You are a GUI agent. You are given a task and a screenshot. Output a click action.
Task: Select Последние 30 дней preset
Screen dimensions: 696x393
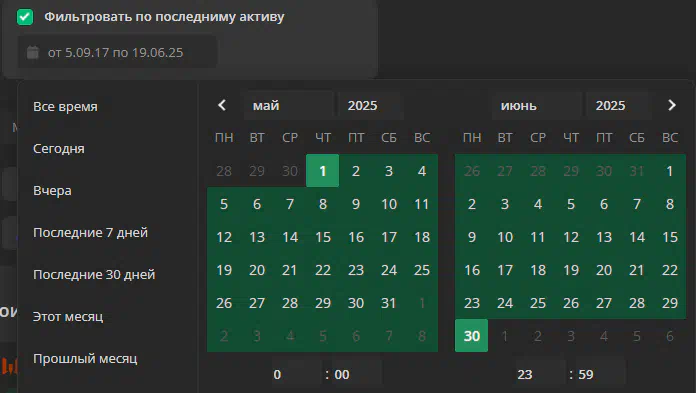pyautogui.click(x=94, y=274)
